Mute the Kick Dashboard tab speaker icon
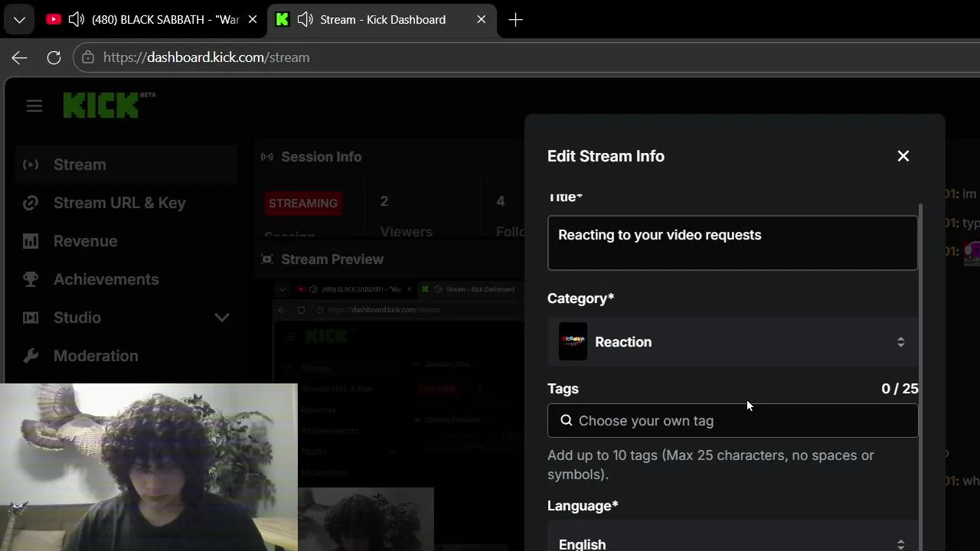980x551 pixels. pos(305,20)
